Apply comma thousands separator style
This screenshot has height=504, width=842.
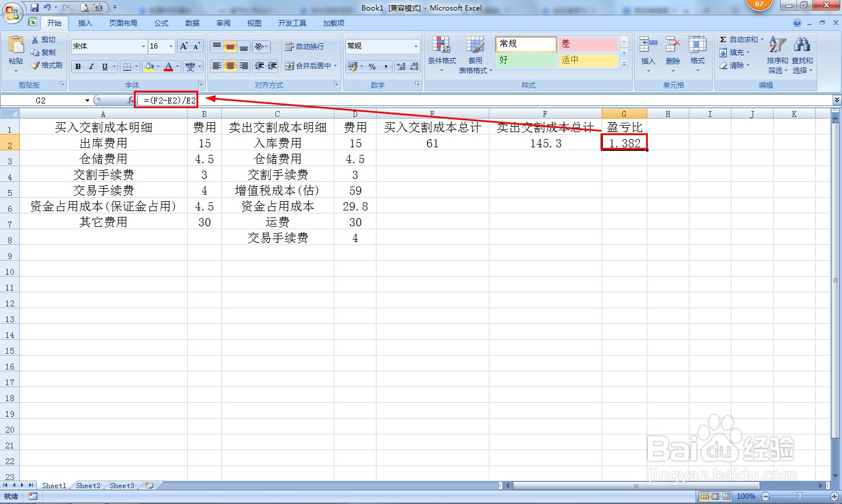[x=386, y=67]
